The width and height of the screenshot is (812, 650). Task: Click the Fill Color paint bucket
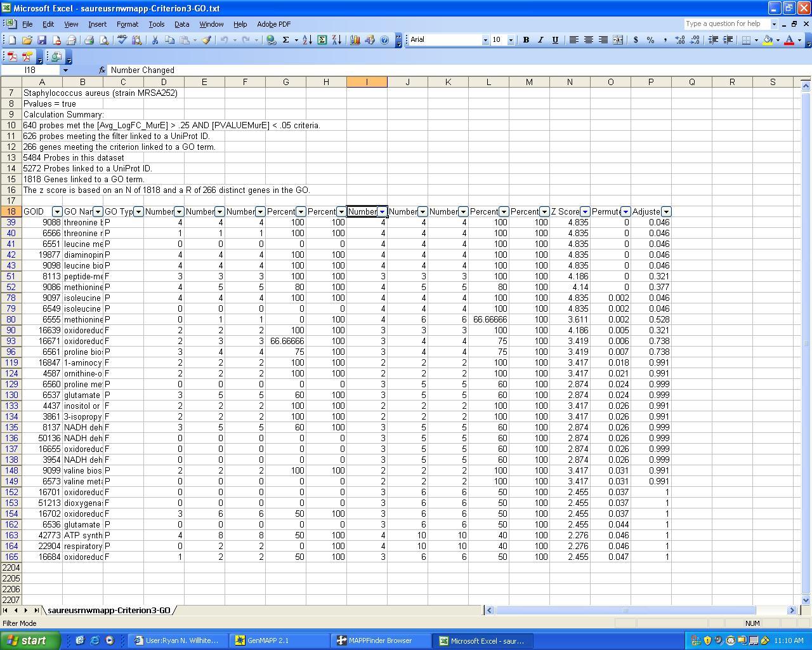coord(768,40)
